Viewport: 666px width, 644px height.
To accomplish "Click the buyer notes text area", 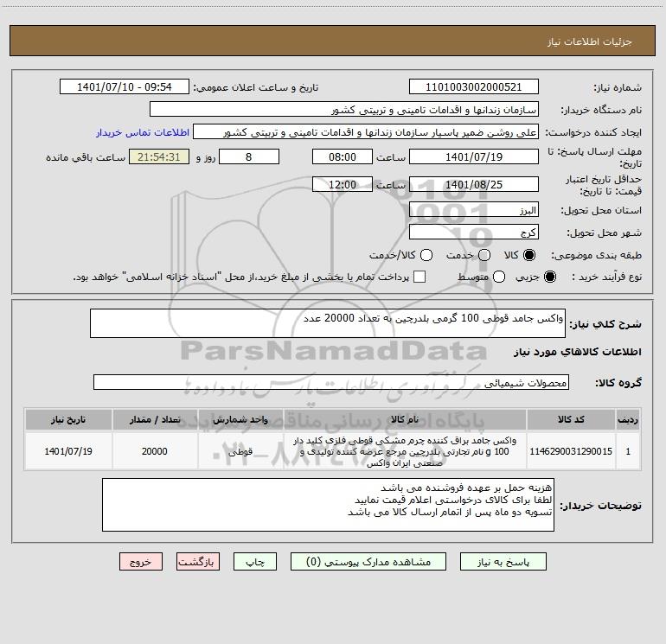I will click(328, 505).
